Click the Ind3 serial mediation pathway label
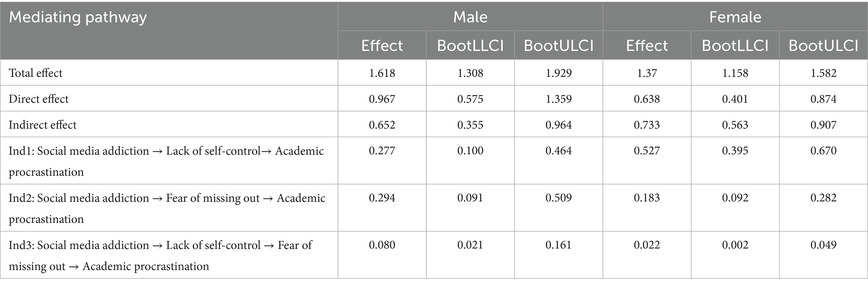 click(160, 255)
